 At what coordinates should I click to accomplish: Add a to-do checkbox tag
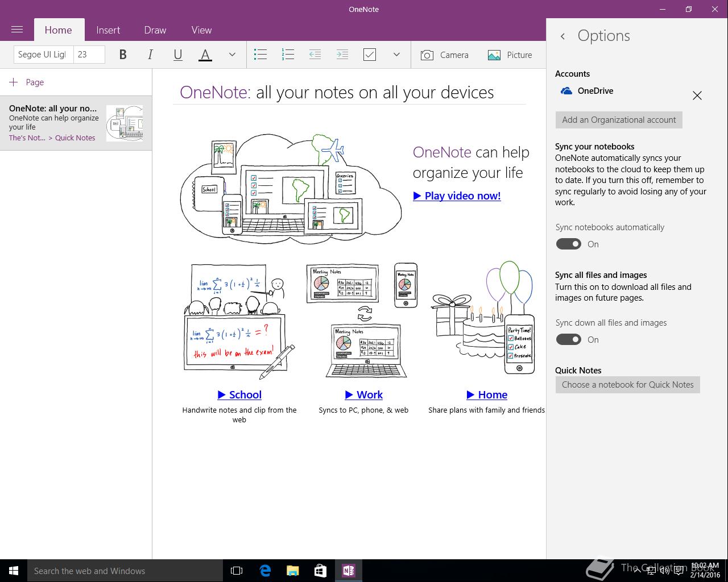coord(370,55)
